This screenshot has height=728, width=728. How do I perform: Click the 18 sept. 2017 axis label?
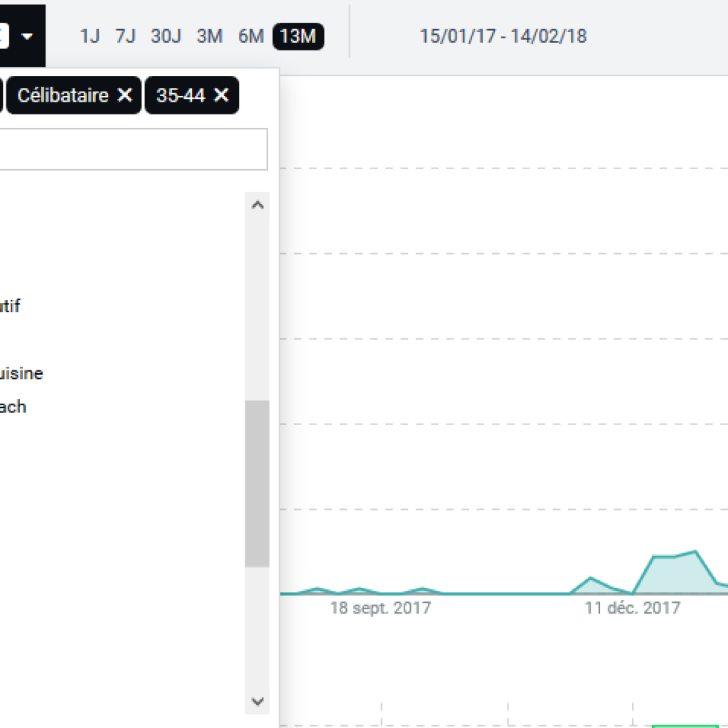pos(380,609)
